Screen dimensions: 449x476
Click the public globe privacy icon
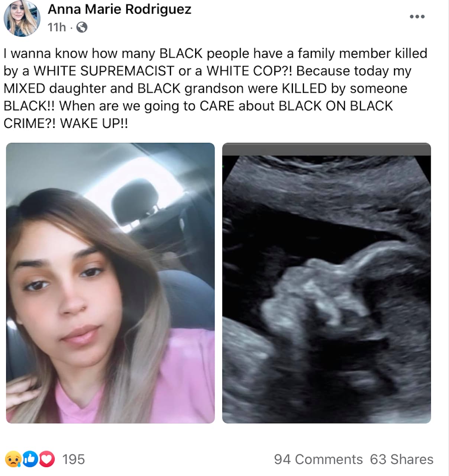(x=82, y=28)
